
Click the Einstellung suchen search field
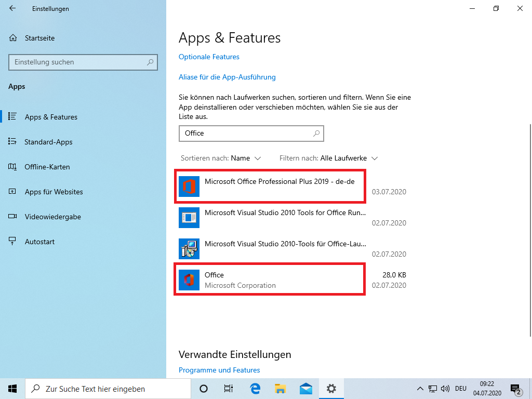(83, 62)
